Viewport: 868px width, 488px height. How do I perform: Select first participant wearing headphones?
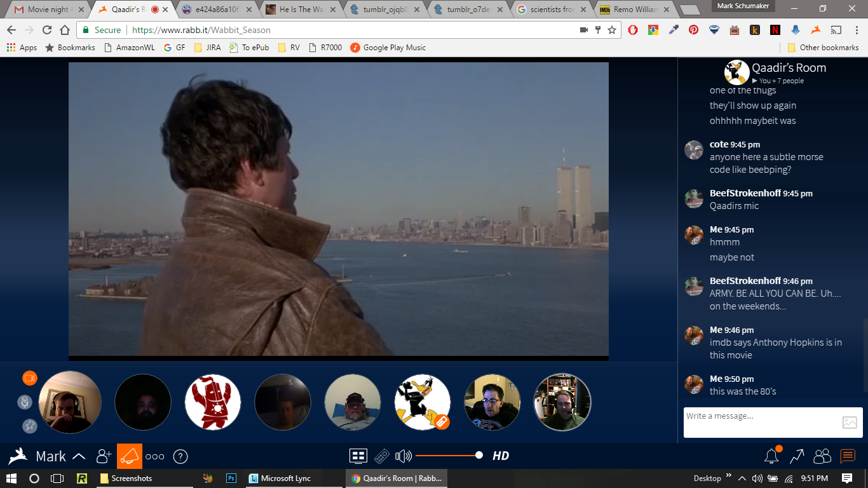tap(70, 402)
